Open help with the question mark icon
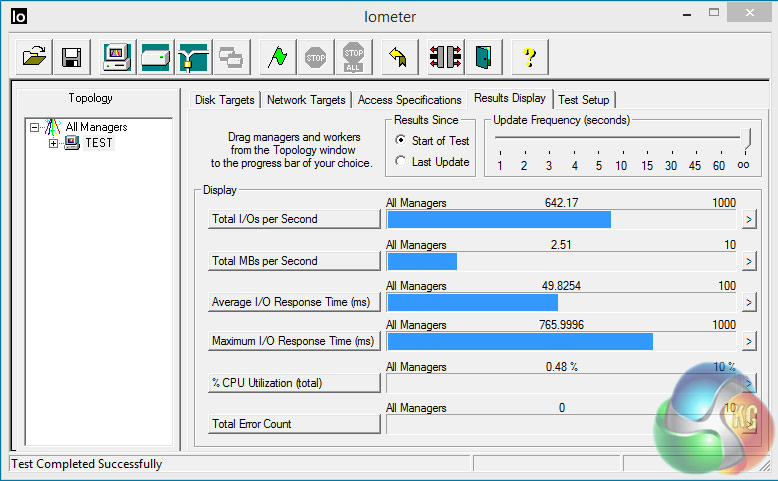Viewport: 778px width, 481px height. click(x=529, y=57)
